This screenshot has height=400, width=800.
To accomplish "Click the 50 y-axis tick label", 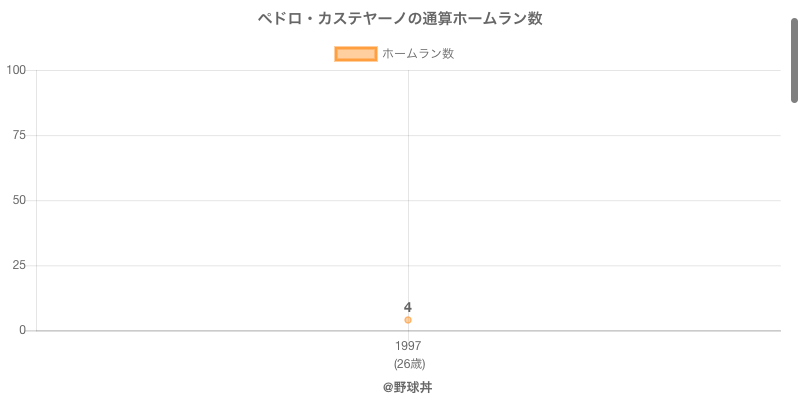I will [19, 200].
